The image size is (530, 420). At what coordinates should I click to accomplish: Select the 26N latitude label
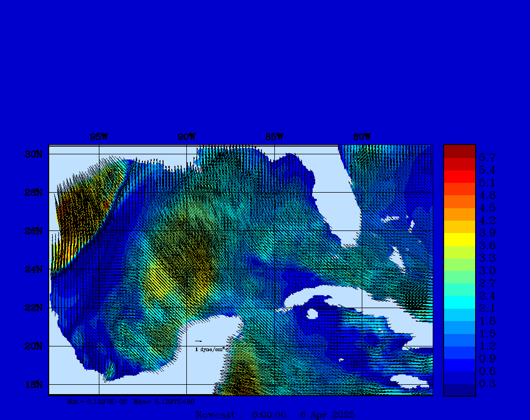coord(34,231)
